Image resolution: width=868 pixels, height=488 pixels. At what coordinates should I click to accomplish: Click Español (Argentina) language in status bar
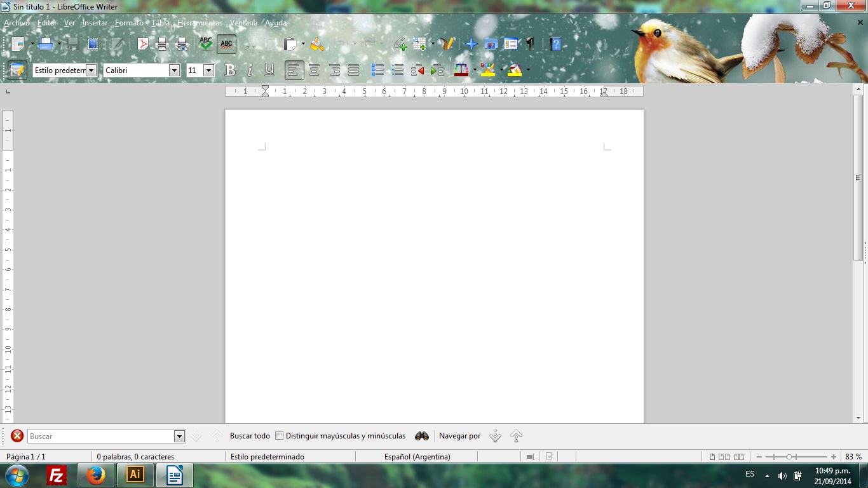coord(417,456)
